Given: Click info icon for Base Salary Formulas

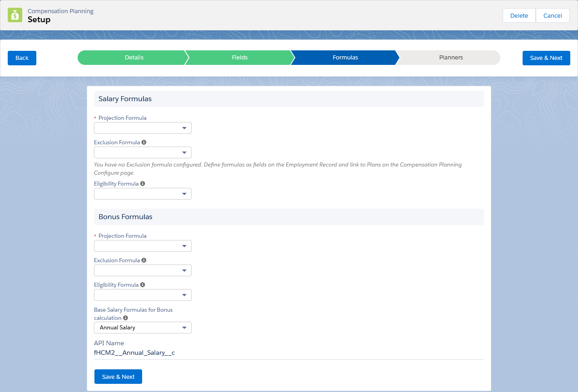Looking at the screenshot, I should (x=126, y=318).
